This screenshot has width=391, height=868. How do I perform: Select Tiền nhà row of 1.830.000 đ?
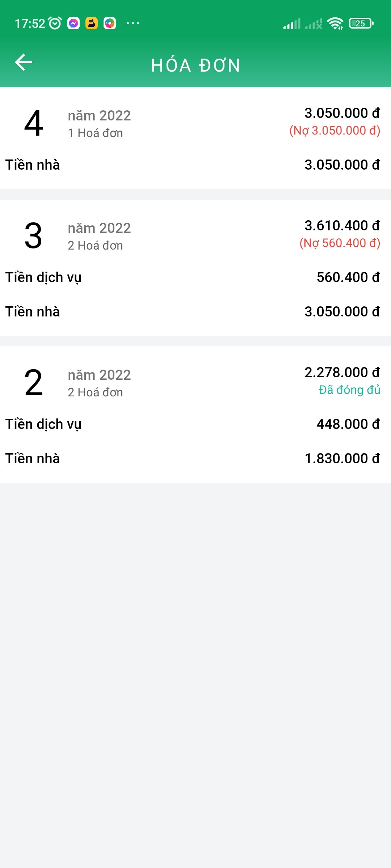point(195,459)
